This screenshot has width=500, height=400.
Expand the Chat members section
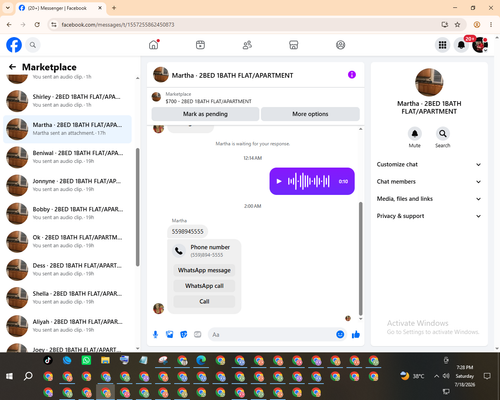[429, 182]
